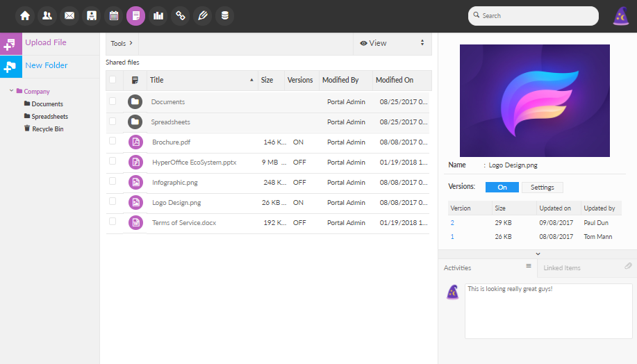Sort by Modified By column header
Image resolution: width=637 pixels, height=364 pixels.
tap(340, 80)
